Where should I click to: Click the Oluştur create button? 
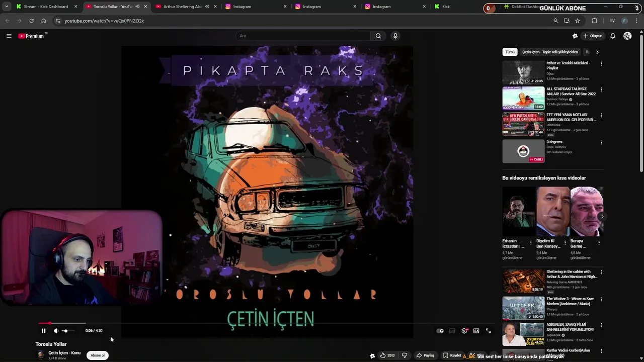tap(593, 36)
